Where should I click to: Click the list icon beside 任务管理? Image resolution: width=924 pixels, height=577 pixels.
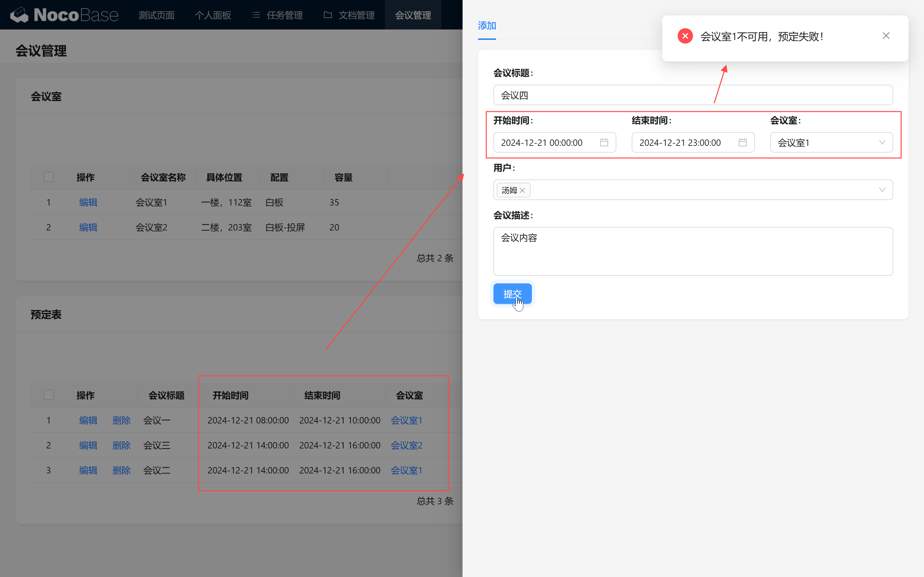256,15
